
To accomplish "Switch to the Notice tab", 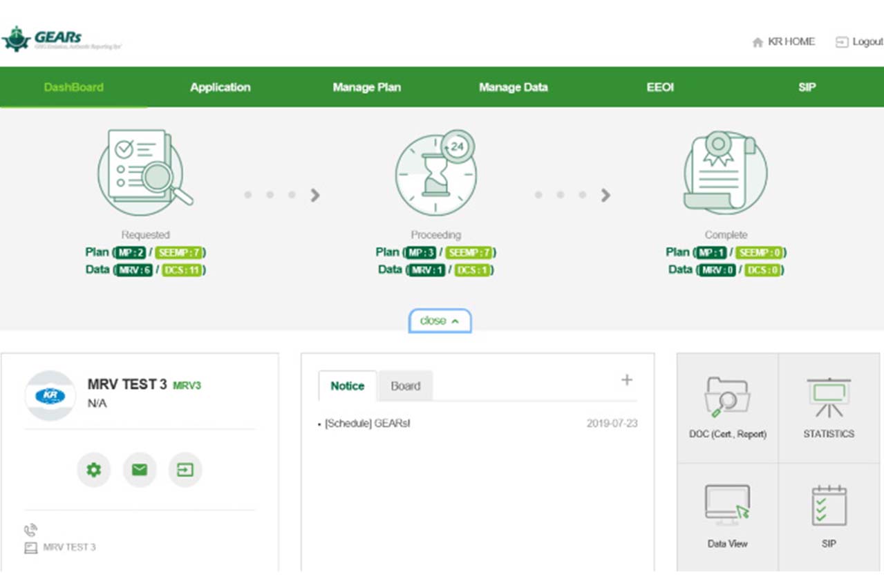I will pos(348,386).
